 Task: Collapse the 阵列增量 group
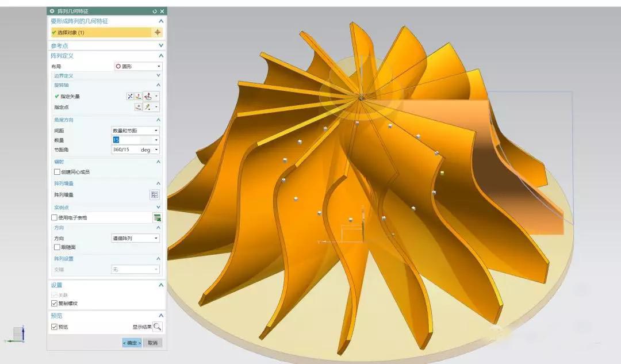tap(159, 183)
